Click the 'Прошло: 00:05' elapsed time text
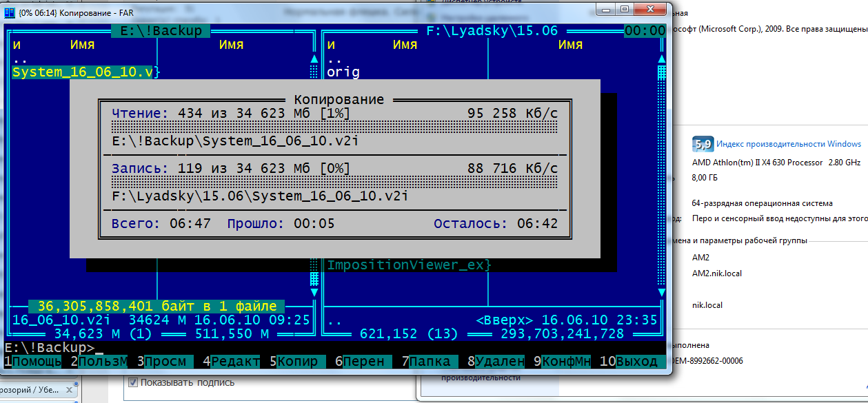Image resolution: width=868 pixels, height=403 pixels. coord(281,224)
